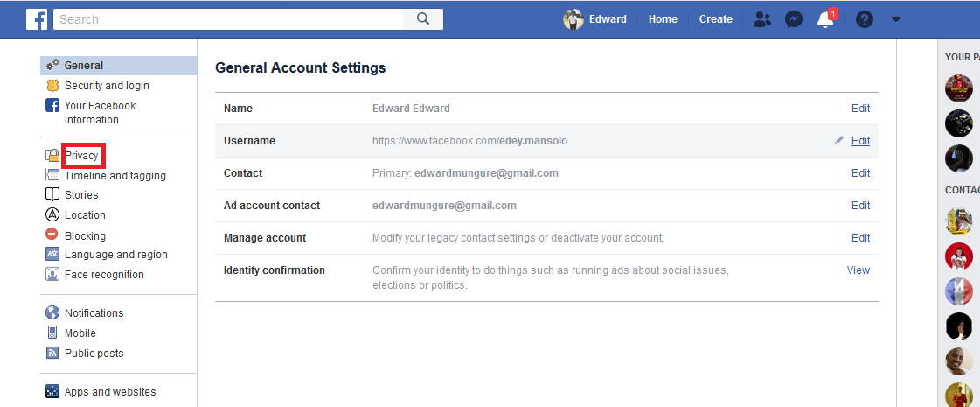Edit the Contact email setting

click(x=860, y=172)
